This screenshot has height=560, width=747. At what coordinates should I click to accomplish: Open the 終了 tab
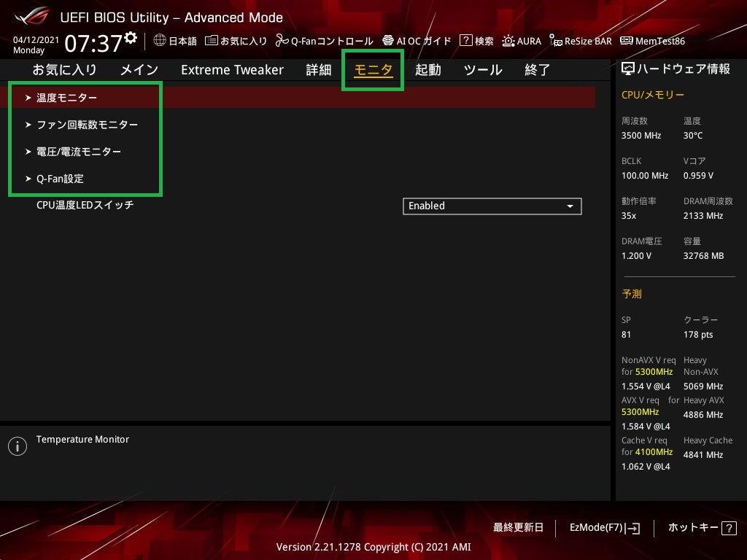point(537,70)
